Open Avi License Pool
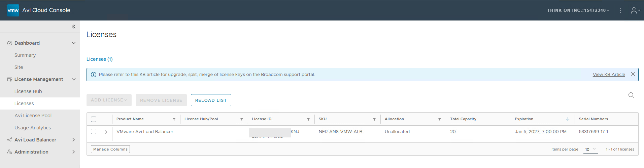 point(33,116)
